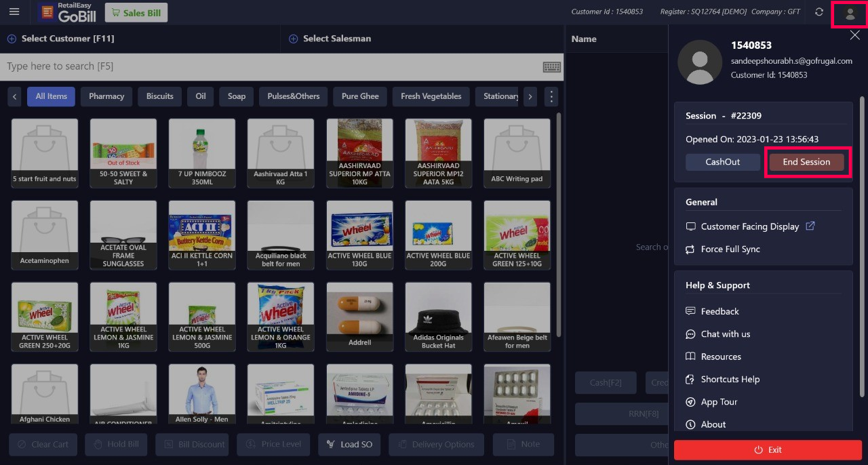
Task: Add Allen Solly - Men item
Action: click(x=202, y=394)
